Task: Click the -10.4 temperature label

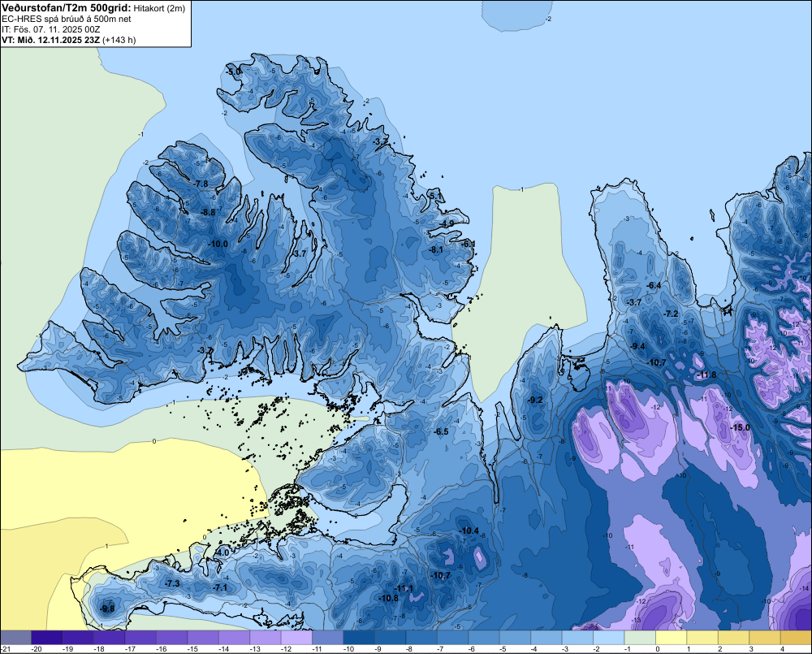Action: [469, 531]
